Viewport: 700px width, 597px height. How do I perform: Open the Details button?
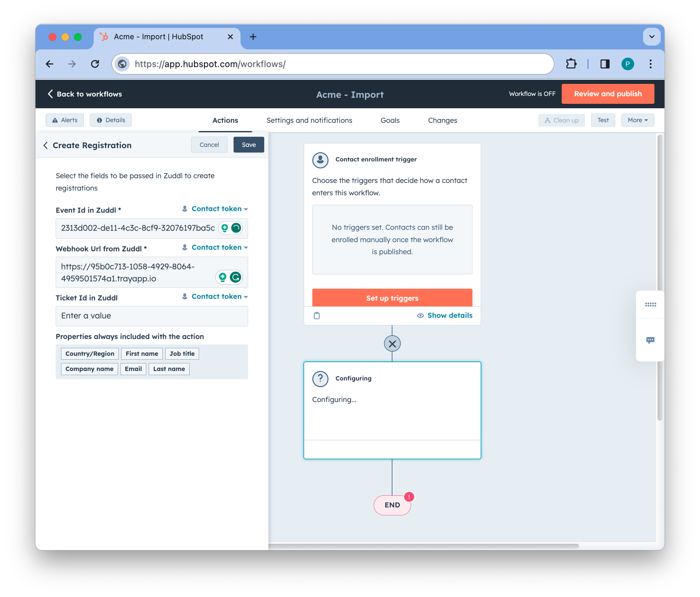pos(111,120)
